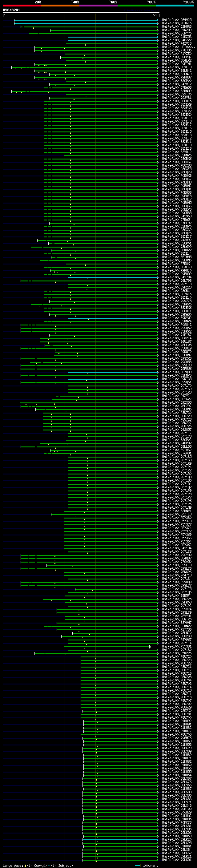The width and height of the screenshot is (197, 868).
Task: Select label UniRef100_A4ZVI3
Action: click(x=177, y=43)
